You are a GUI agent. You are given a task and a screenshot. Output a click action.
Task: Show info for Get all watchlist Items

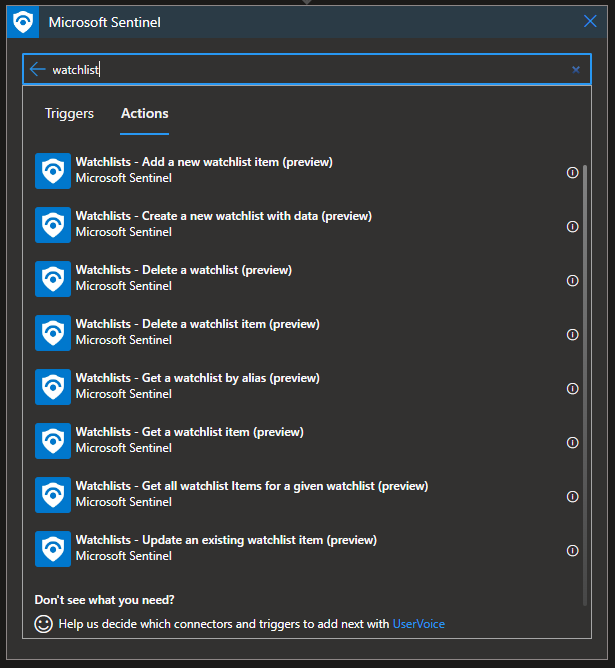pos(572,497)
